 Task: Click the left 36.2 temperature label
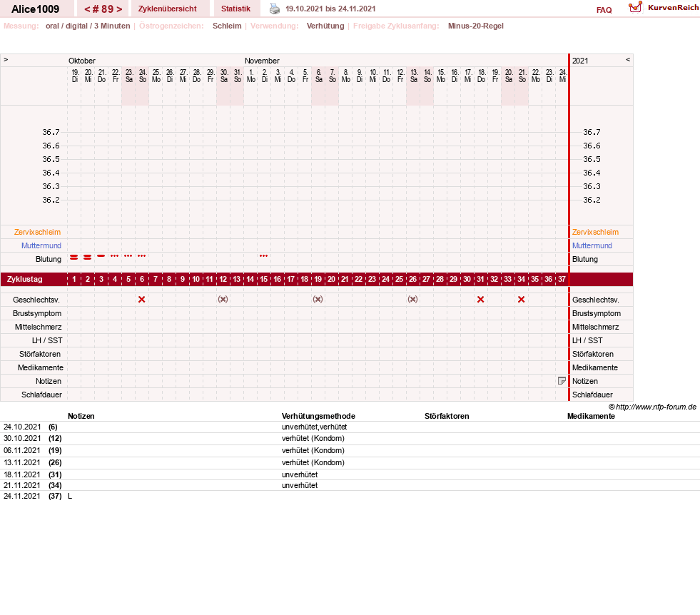pos(51,200)
